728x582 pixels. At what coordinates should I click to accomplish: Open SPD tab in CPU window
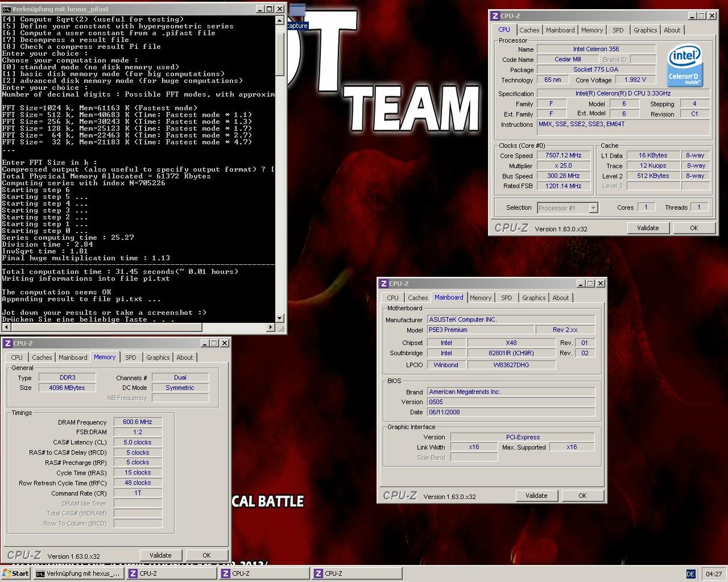tap(618, 30)
